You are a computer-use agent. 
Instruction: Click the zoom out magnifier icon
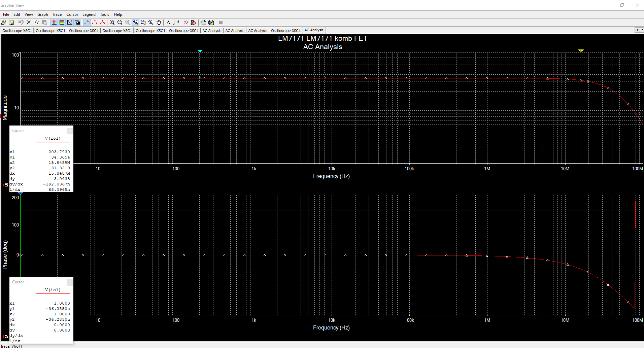click(120, 23)
